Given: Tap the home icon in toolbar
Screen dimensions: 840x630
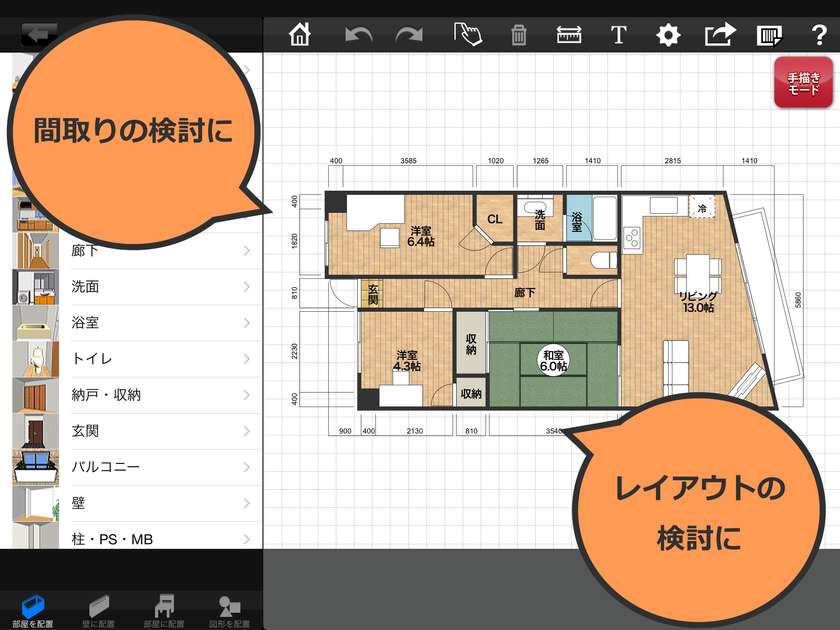Looking at the screenshot, I should point(300,34).
